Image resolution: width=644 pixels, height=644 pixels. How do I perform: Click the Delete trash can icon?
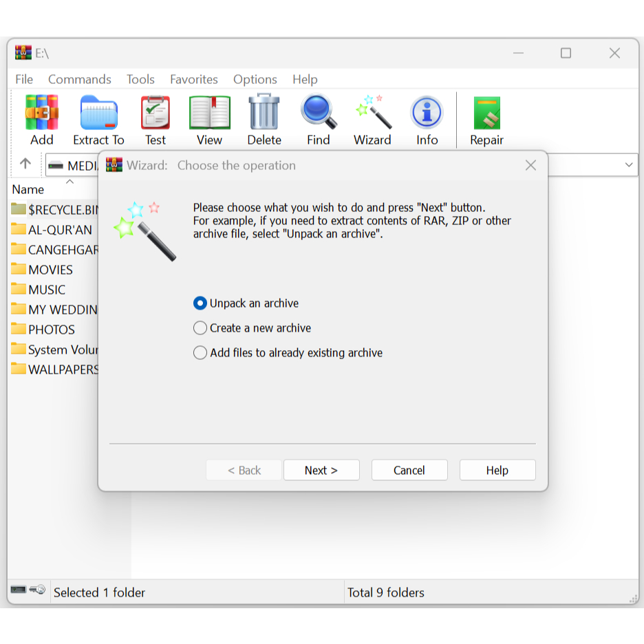tap(264, 111)
